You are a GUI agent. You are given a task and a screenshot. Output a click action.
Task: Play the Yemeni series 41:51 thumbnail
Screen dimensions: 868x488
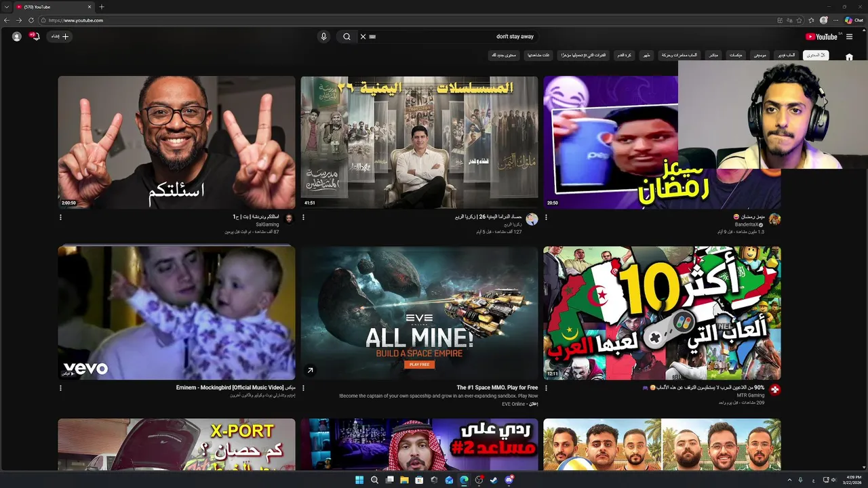click(x=419, y=142)
